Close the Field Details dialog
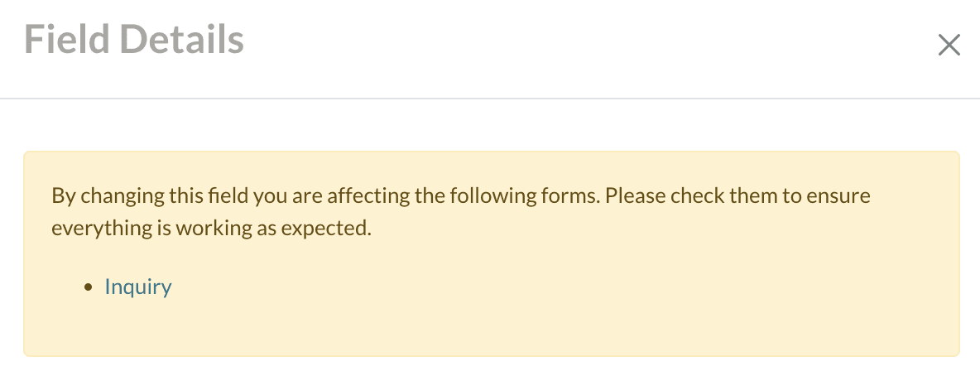Screen dimensions: 980x376 pyautogui.click(x=949, y=45)
